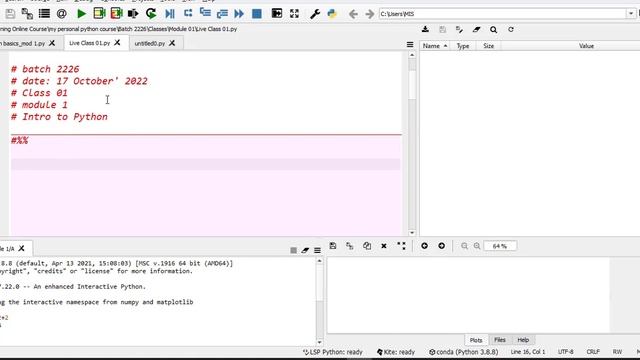
Task: Click the save data as icon
Action: coord(459,29)
